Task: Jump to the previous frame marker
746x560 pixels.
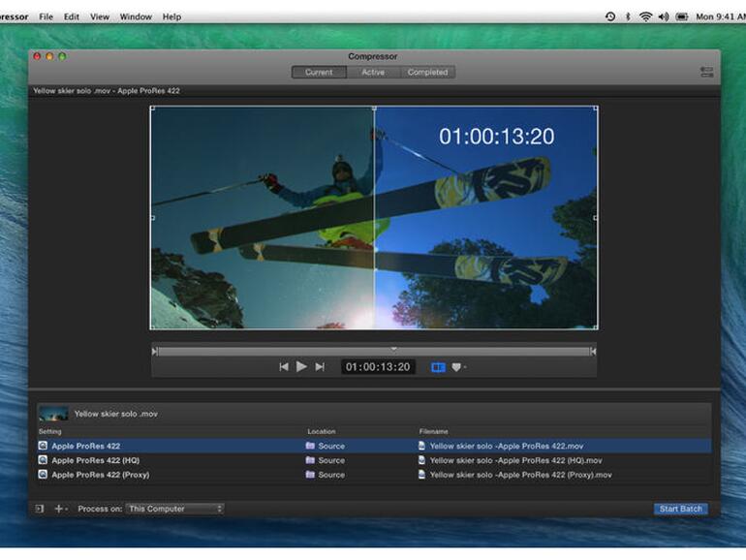Action: (283, 367)
